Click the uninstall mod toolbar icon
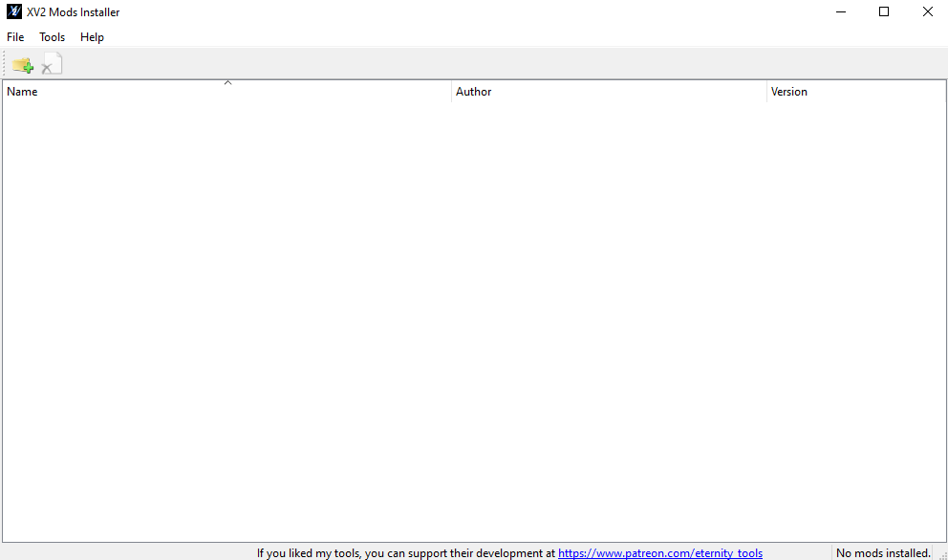 click(x=52, y=64)
